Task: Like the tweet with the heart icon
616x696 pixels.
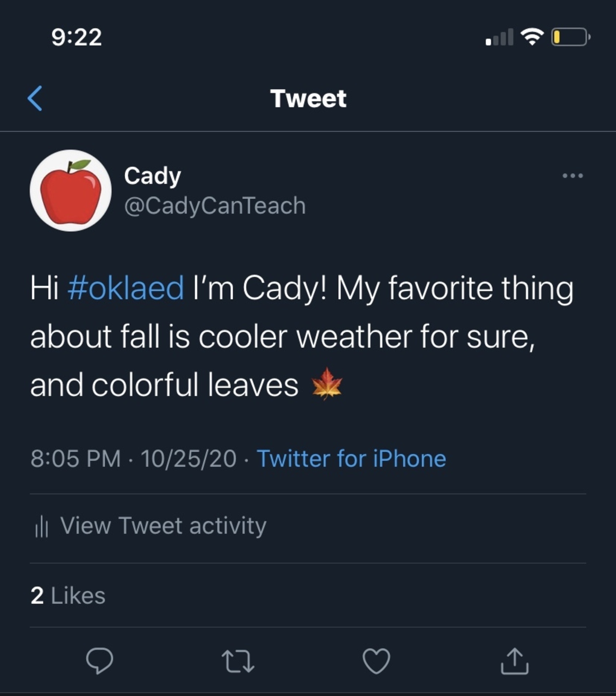Action: (376, 660)
